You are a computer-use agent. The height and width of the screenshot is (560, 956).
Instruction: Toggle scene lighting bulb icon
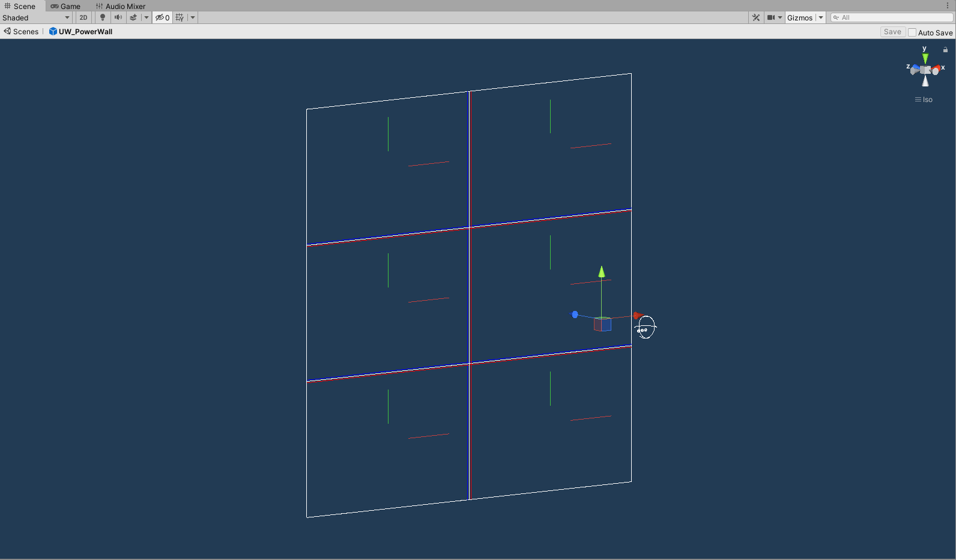coord(103,17)
